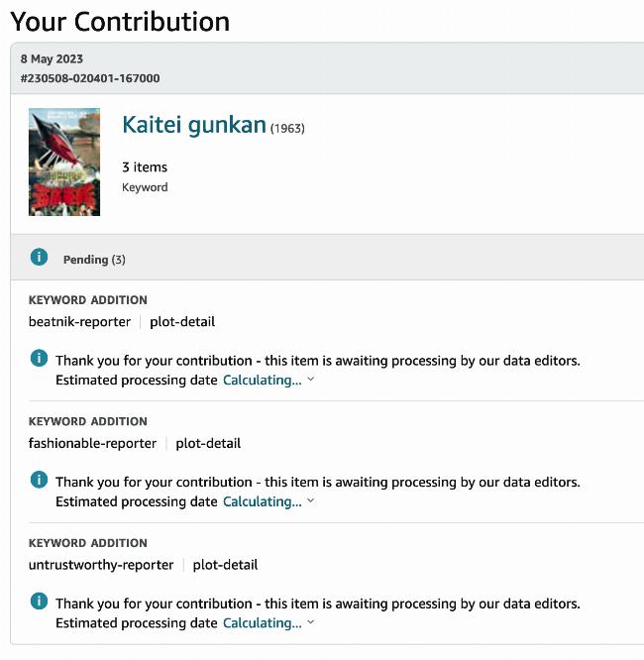Expand chevron beside untrustworthy-reporter processing date

coord(311,621)
